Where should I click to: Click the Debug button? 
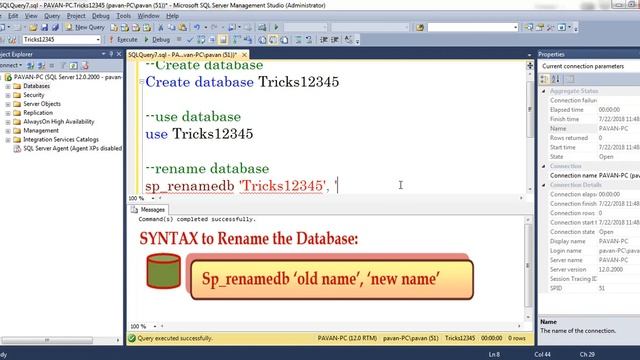coord(157,40)
